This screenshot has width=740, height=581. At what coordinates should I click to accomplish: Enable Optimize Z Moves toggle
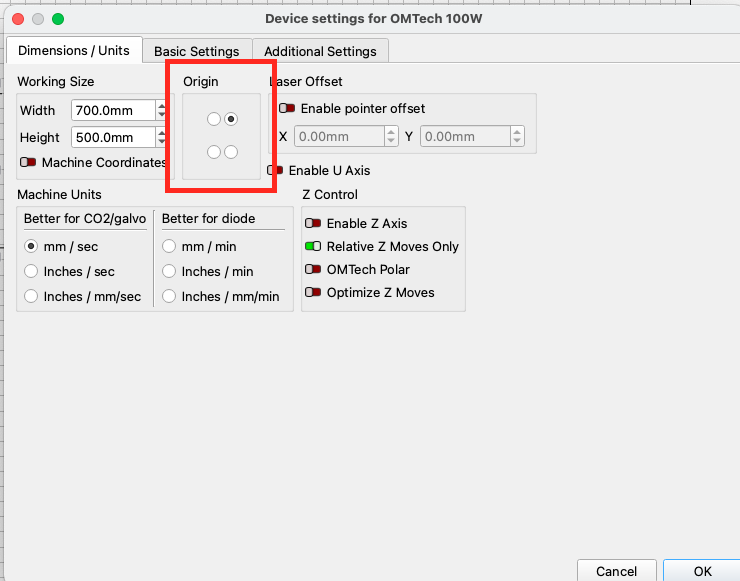coord(313,293)
